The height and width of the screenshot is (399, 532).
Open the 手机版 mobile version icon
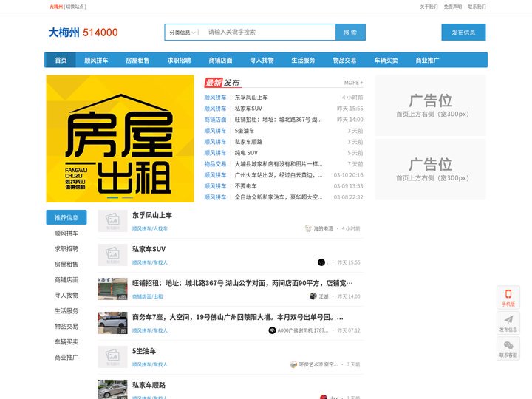point(508,297)
